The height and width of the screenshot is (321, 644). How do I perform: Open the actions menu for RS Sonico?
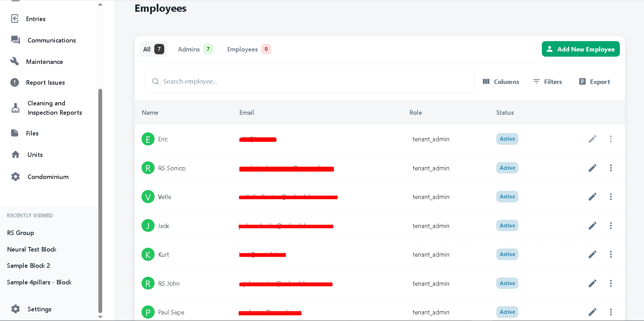(611, 168)
